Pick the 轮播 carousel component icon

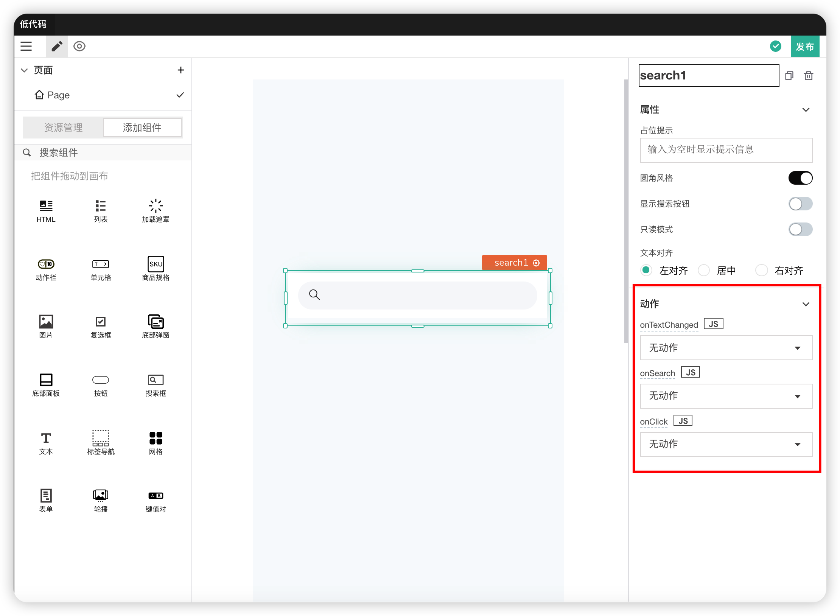(101, 495)
